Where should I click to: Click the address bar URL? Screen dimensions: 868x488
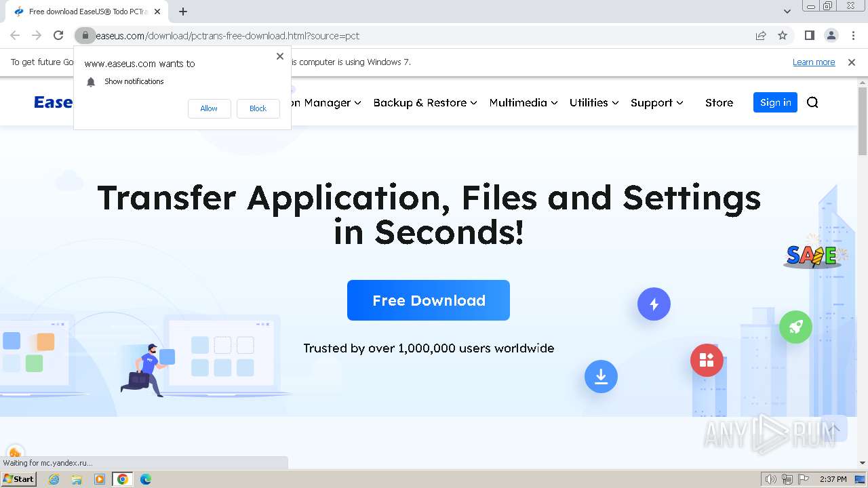coord(228,36)
